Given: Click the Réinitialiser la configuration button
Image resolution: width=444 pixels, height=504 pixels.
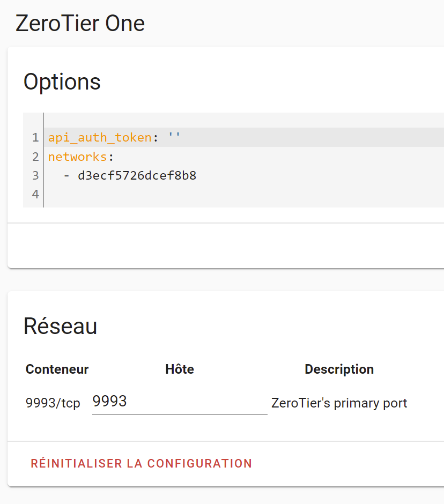Looking at the screenshot, I should [142, 463].
